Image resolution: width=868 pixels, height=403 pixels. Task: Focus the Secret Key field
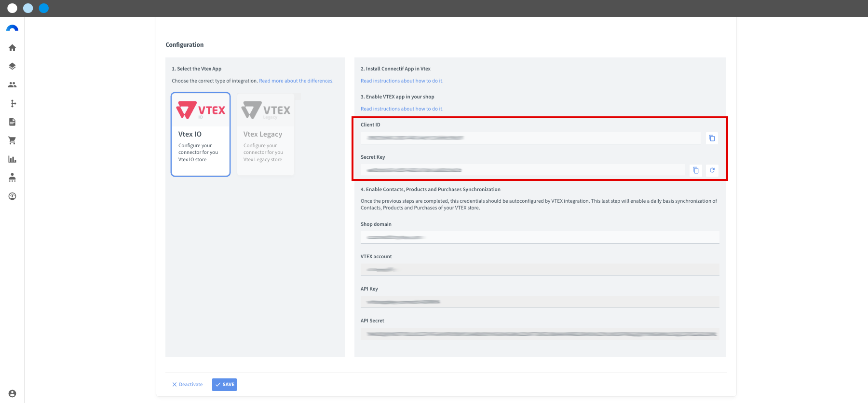pos(523,170)
